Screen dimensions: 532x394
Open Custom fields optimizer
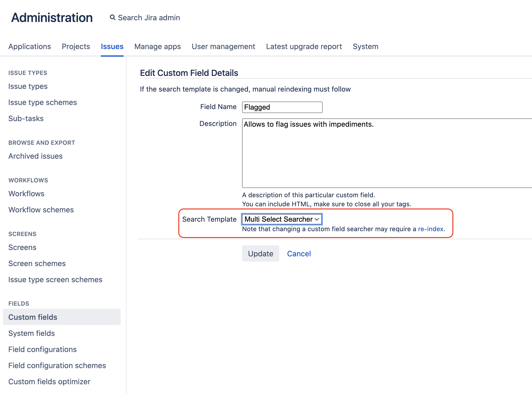[x=49, y=382]
